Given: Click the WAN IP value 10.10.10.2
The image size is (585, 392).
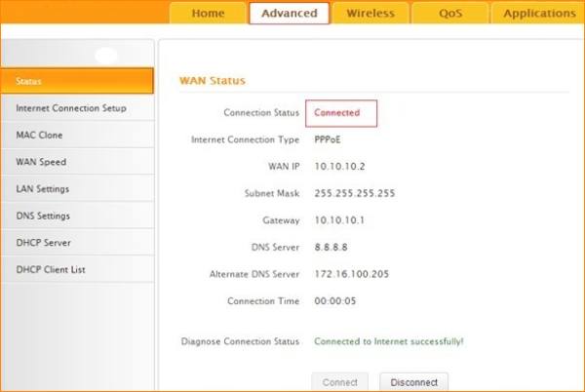Looking at the screenshot, I should (x=337, y=167).
